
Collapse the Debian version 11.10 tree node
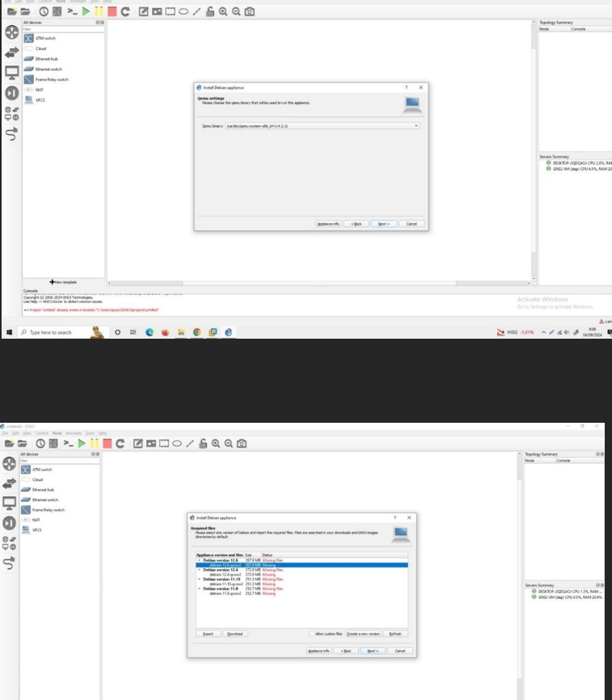pos(199,579)
